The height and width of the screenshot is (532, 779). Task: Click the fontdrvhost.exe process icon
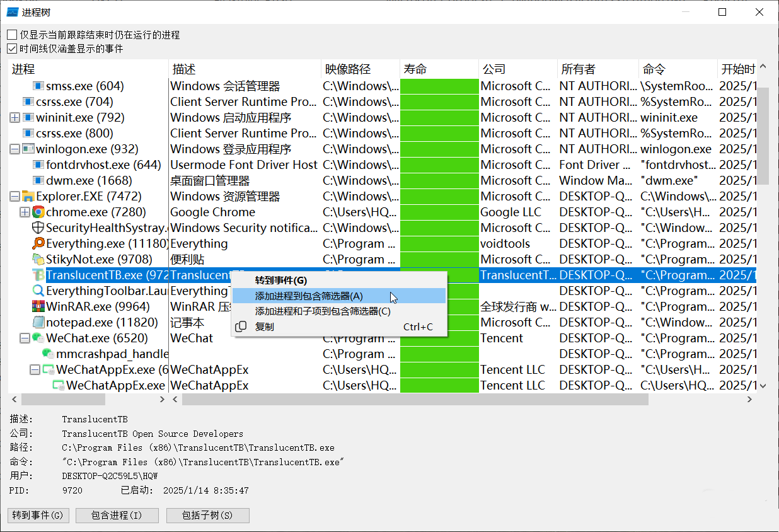pos(38,165)
